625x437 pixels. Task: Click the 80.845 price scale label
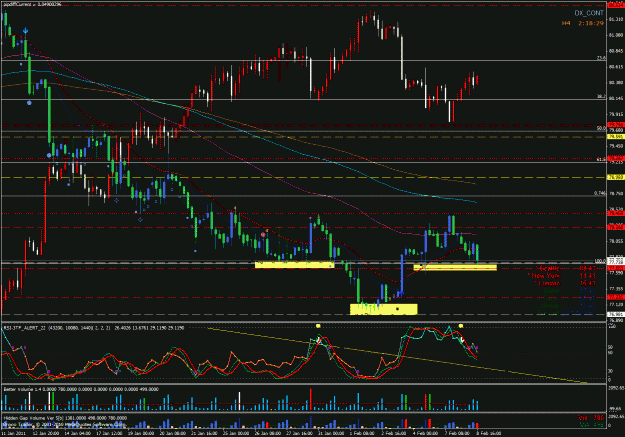pos(616,51)
